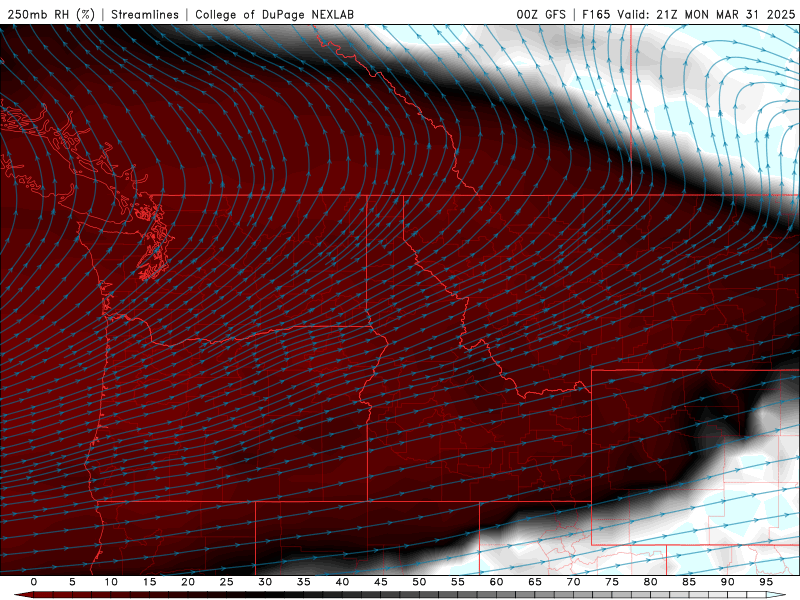
Task: Click the "10" value on the color scale
Action: tap(111, 582)
